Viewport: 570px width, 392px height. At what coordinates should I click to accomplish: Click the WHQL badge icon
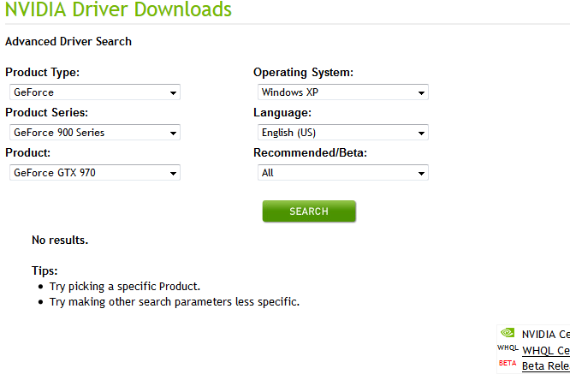point(508,348)
